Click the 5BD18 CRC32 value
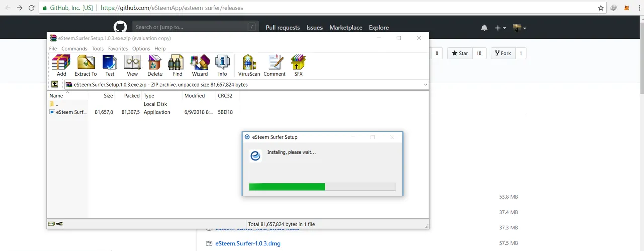 (225, 112)
